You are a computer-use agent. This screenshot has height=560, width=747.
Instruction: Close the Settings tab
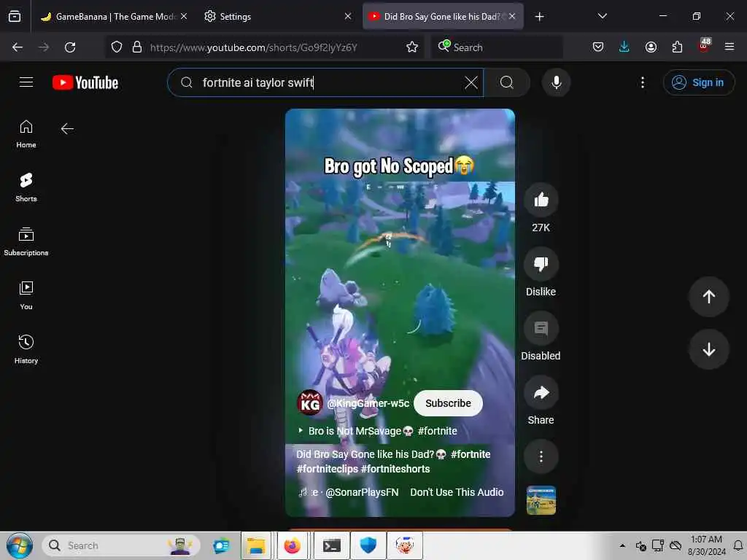point(348,16)
